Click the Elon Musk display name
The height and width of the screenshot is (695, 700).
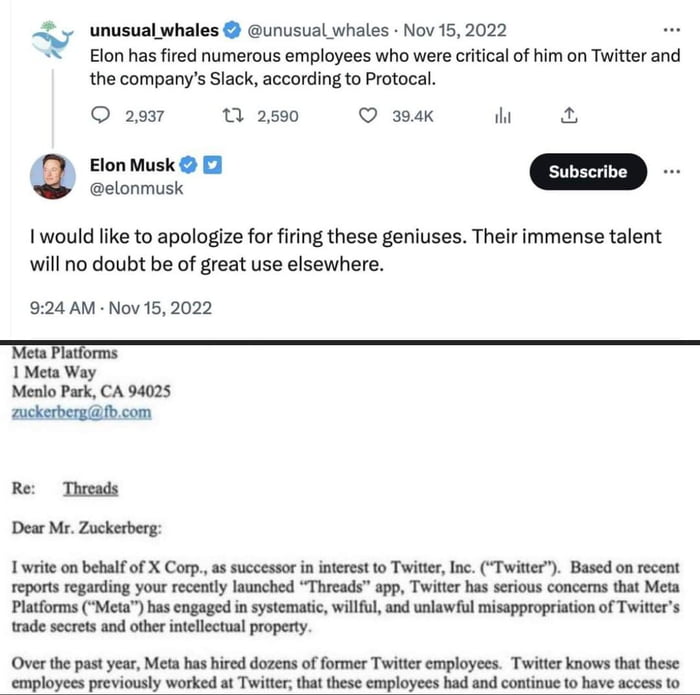tap(132, 165)
